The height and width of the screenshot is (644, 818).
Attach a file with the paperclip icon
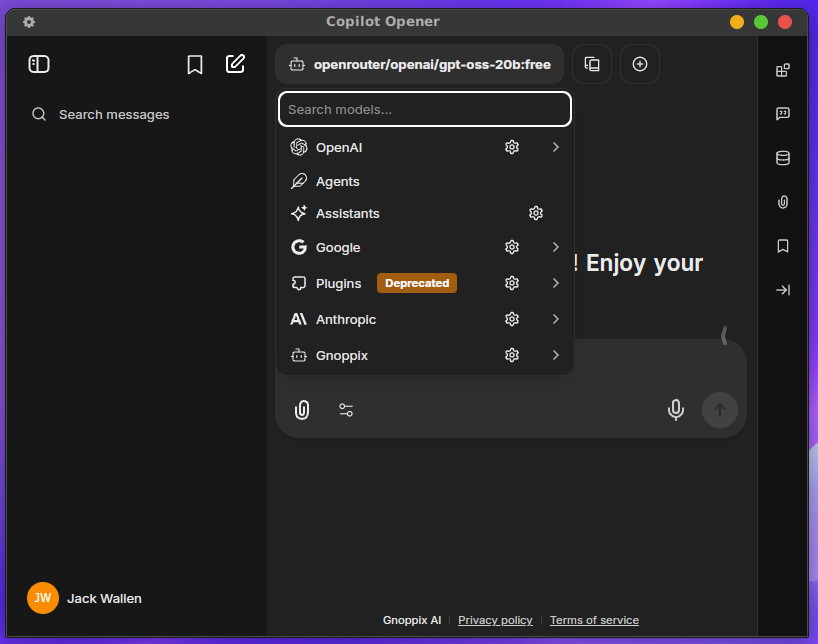302,410
